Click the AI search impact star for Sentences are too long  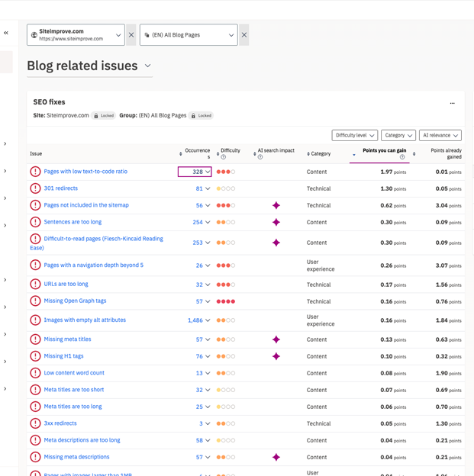pyautogui.click(x=276, y=222)
